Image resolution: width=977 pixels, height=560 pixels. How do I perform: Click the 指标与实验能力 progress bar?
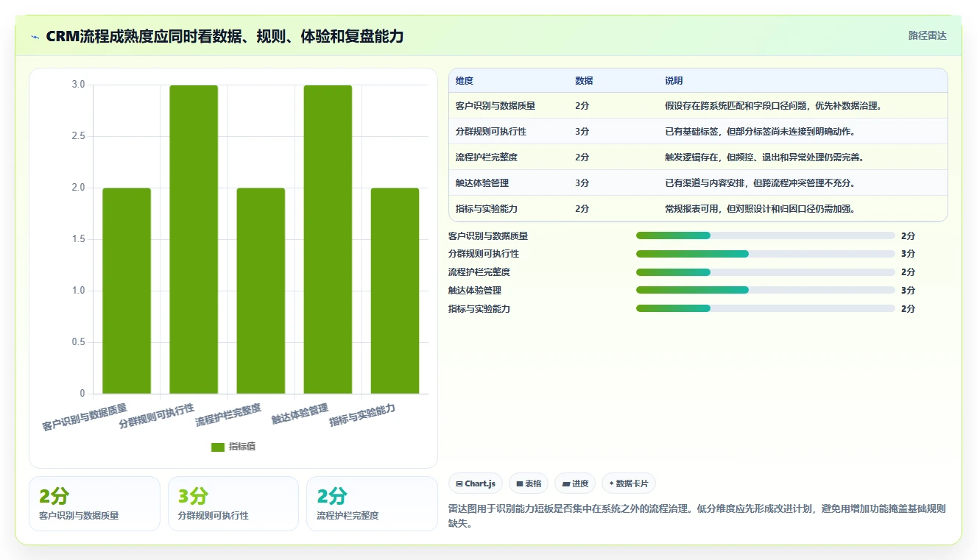pyautogui.click(x=766, y=309)
